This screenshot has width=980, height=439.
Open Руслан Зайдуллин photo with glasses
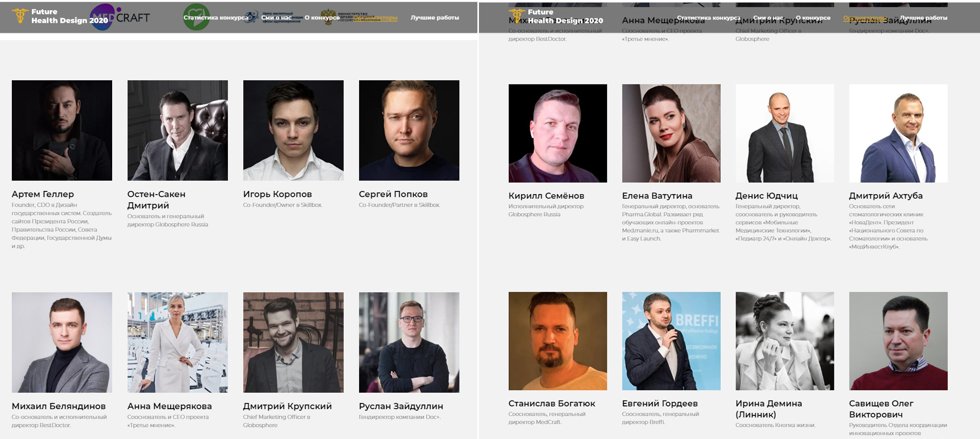[x=409, y=343]
